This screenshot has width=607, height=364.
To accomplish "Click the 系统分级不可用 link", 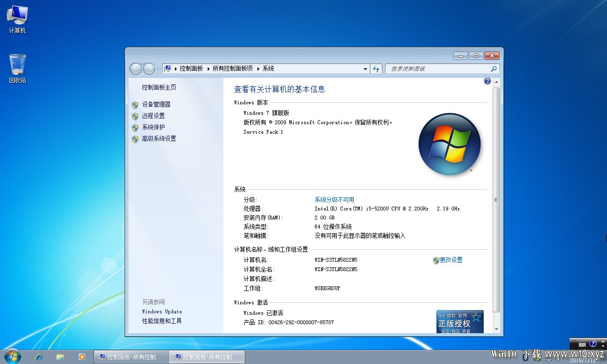I will tap(334, 200).
